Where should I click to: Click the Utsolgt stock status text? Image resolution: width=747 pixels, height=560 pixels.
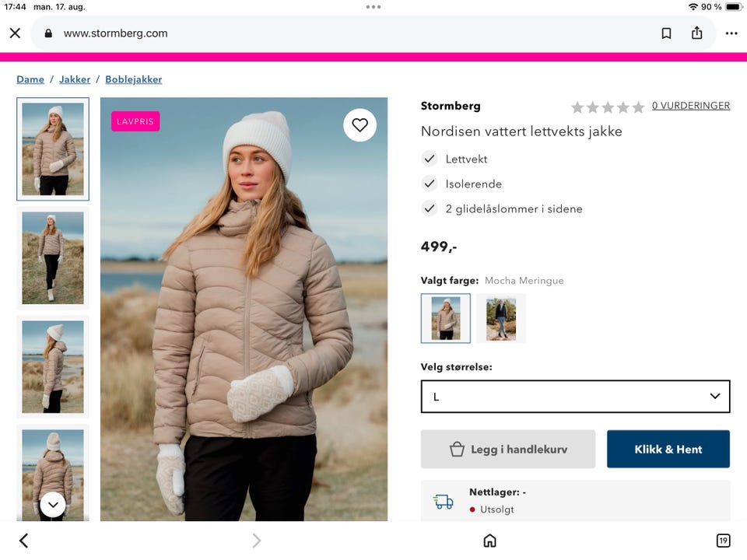click(497, 509)
